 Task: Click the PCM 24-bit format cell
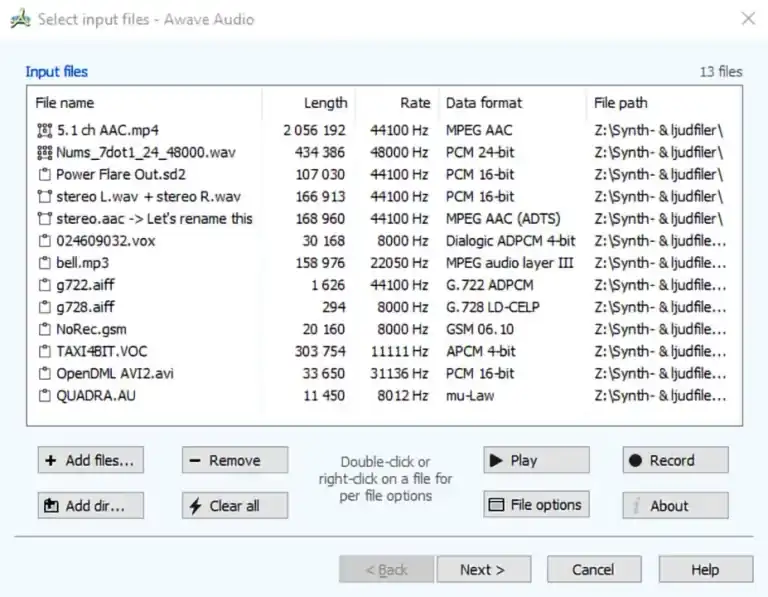tap(480, 152)
